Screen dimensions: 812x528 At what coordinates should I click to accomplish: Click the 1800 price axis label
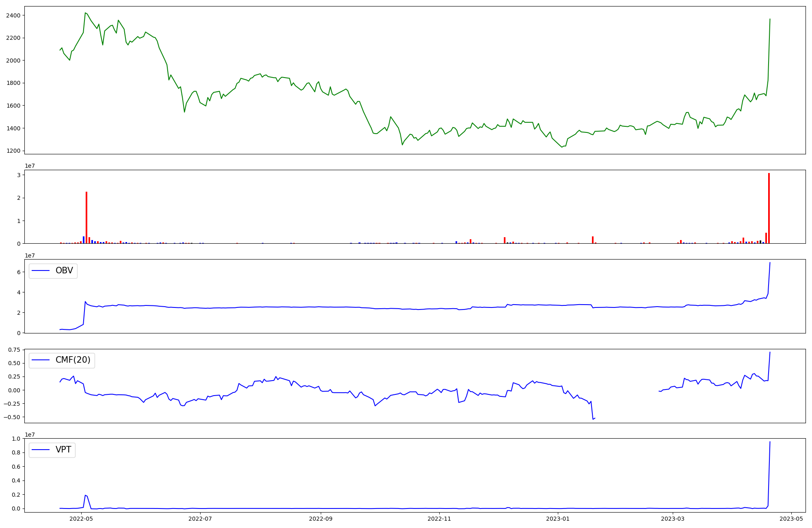(13, 83)
